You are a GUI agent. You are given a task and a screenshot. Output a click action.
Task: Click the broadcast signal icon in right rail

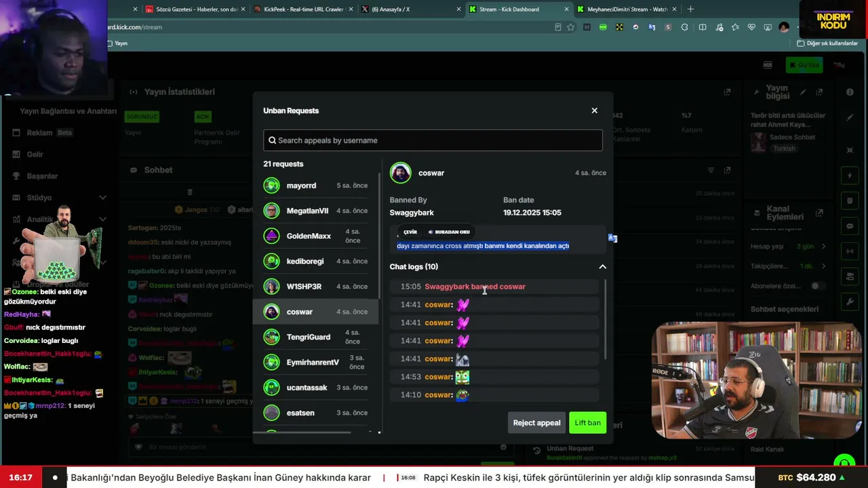tap(850, 251)
